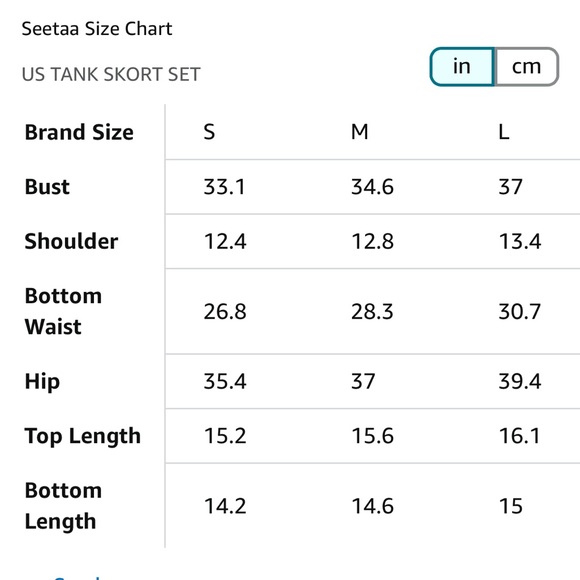Click the M size column header

(360, 132)
